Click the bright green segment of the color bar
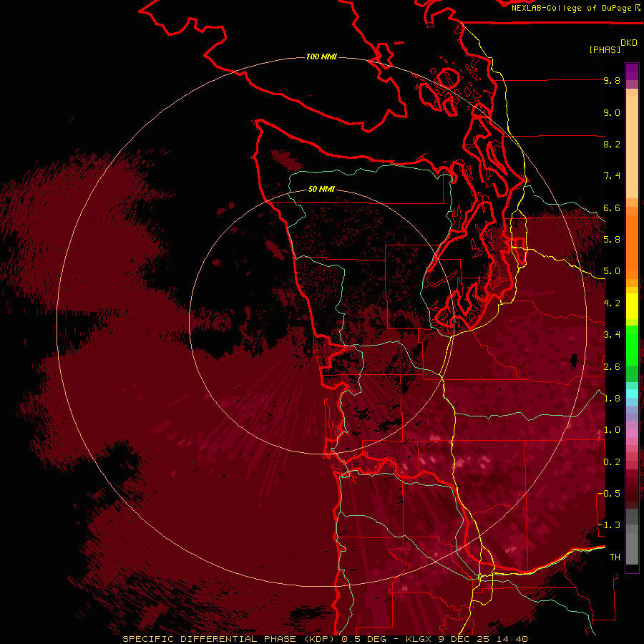The image size is (644, 644). coord(632,344)
